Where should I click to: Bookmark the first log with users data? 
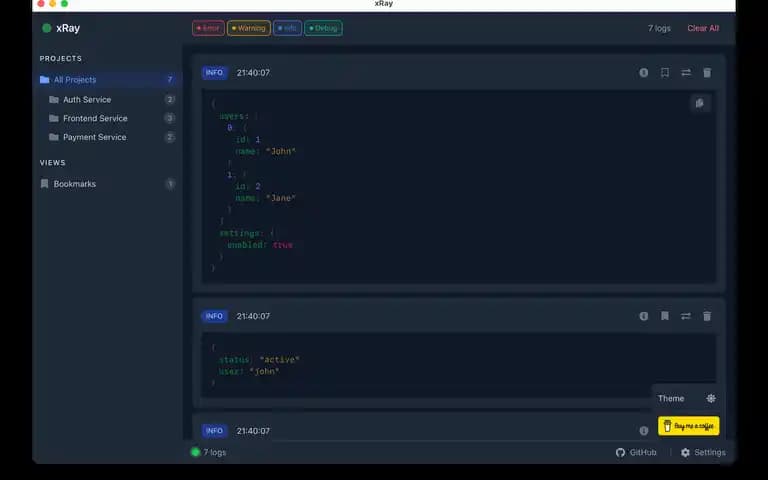665,72
